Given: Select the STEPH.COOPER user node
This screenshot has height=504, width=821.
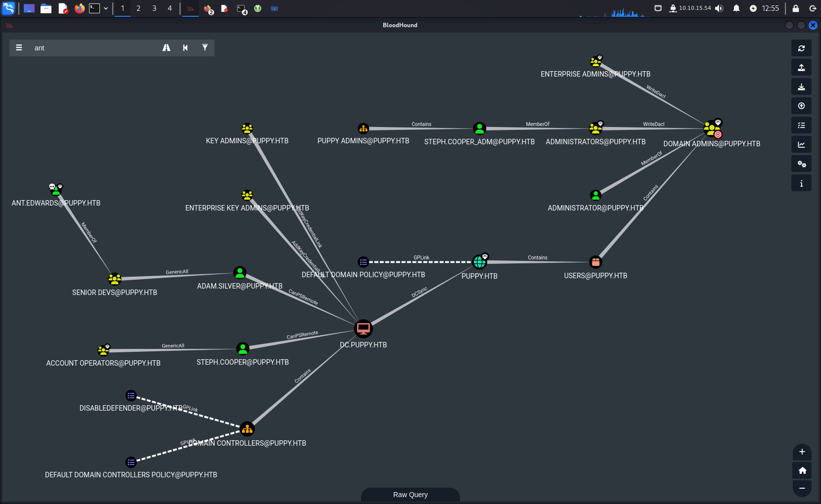Looking at the screenshot, I should (242, 349).
